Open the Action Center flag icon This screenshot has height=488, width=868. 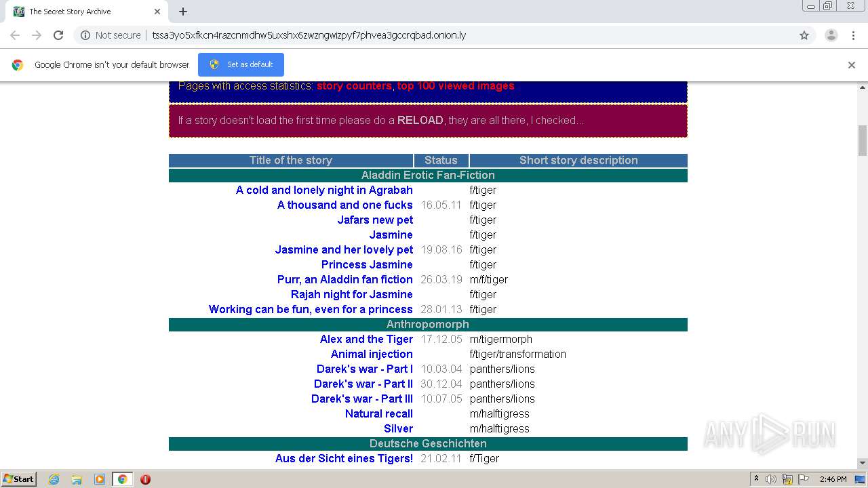coord(803,479)
